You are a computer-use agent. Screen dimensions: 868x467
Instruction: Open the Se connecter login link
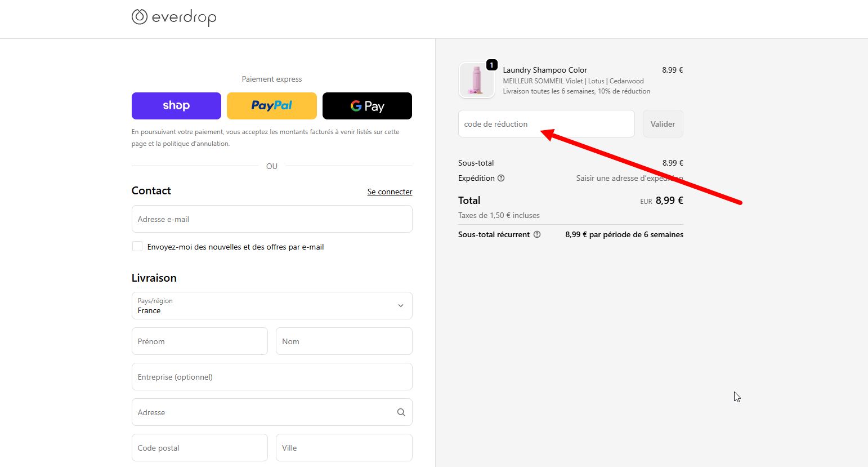pos(390,192)
